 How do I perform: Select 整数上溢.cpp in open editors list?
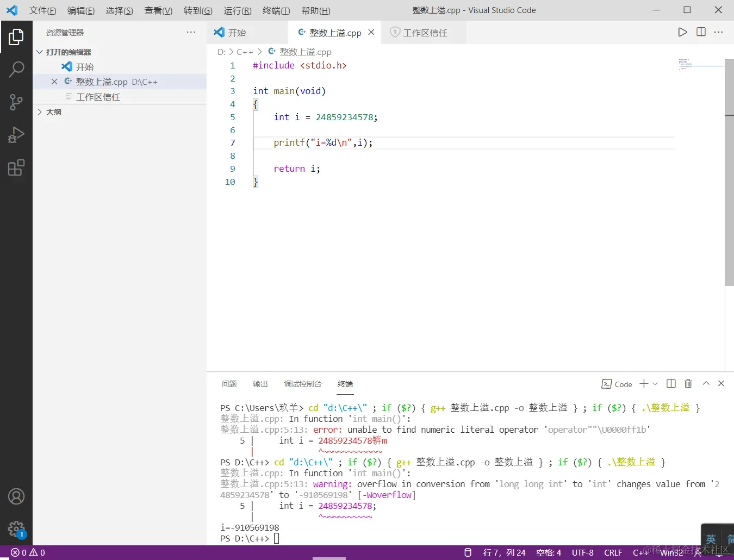point(120,82)
